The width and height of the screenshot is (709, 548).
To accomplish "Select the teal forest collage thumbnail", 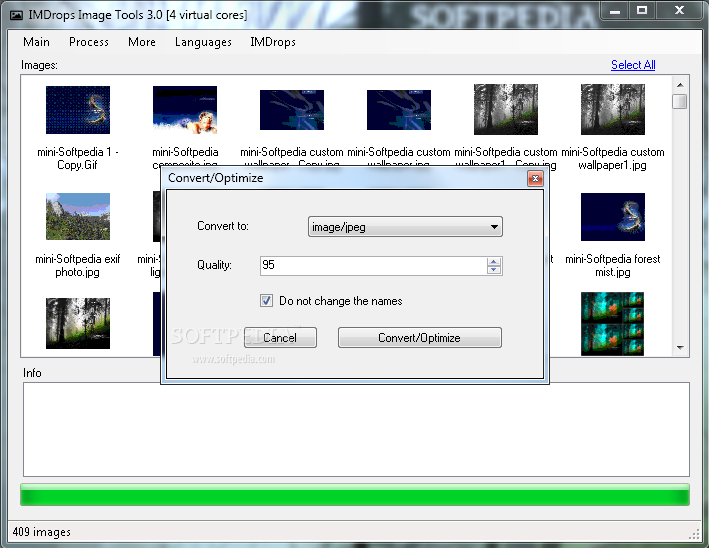I will [x=613, y=324].
